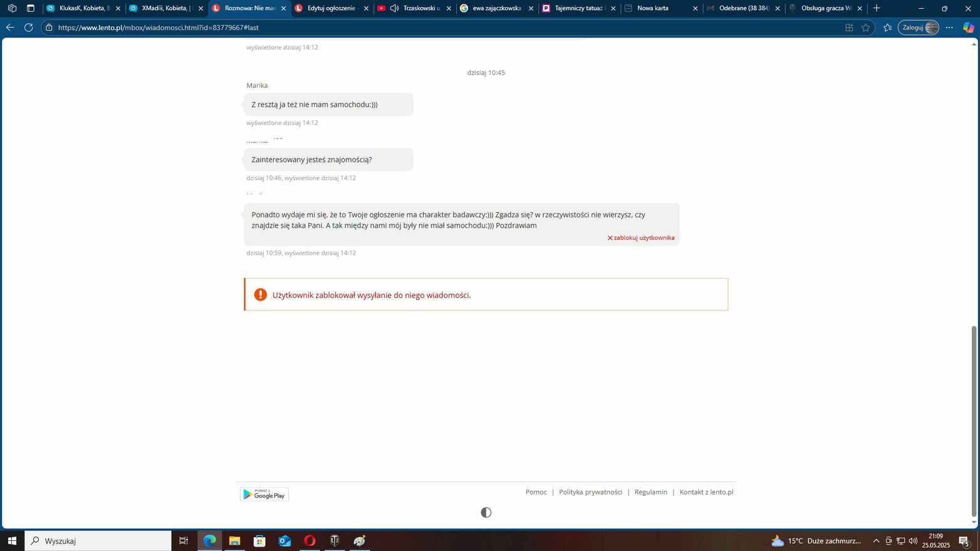Click the blocked-user notice text

(x=372, y=296)
